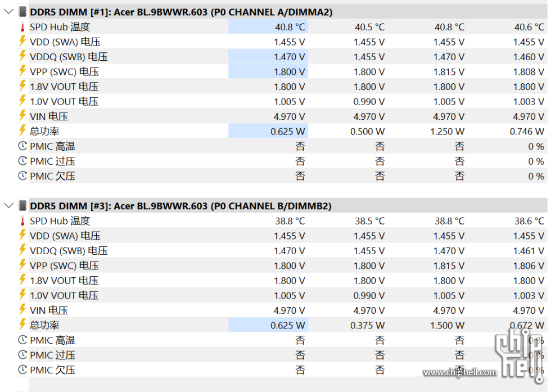Select SPD Hub 温度 label under DIMM [#1]
The image size is (551, 392).
(60, 27)
